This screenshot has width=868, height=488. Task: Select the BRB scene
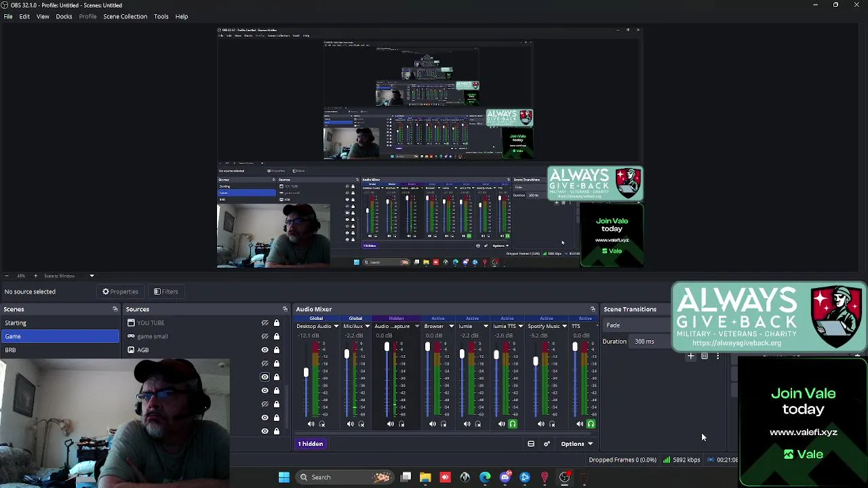(60, 350)
